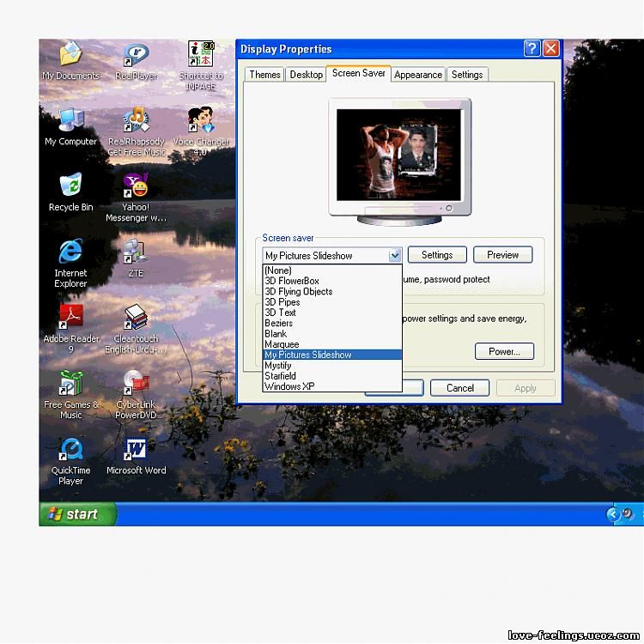Click the Preview button
Image resolution: width=644 pixels, height=644 pixels.
tap(502, 255)
